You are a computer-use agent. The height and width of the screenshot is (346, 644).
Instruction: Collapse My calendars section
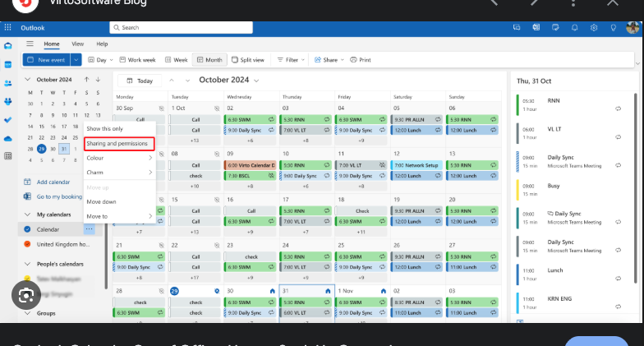[x=28, y=215]
